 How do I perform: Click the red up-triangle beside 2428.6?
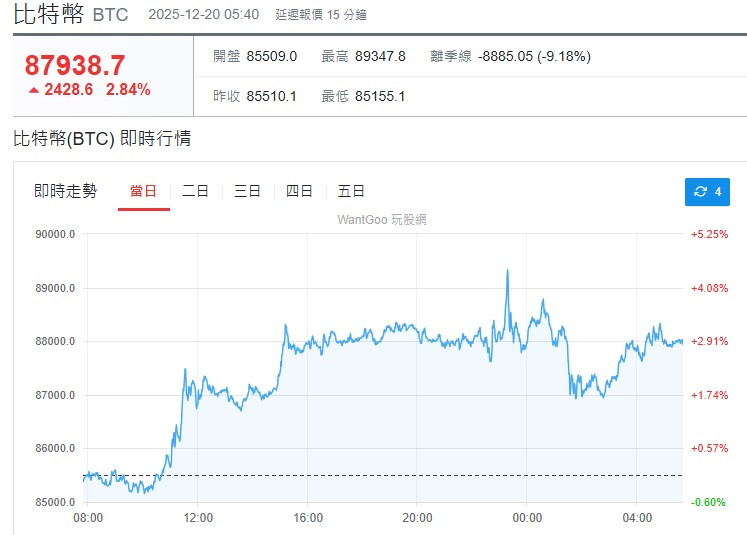point(34,90)
